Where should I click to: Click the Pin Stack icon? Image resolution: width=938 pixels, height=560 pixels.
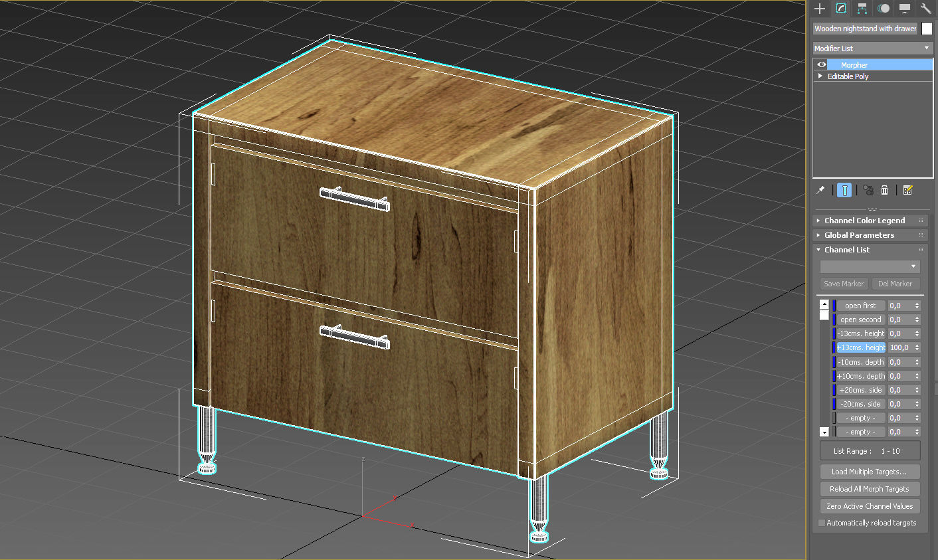[820, 190]
